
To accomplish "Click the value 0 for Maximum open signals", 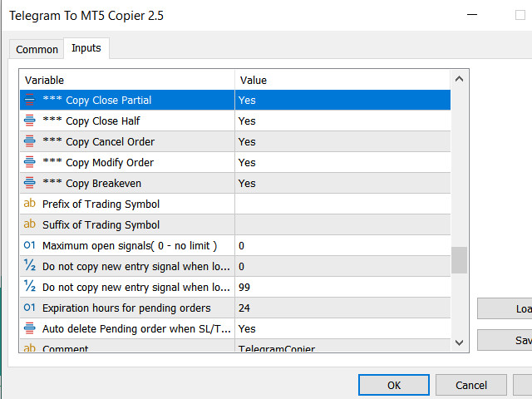I will coord(342,245).
